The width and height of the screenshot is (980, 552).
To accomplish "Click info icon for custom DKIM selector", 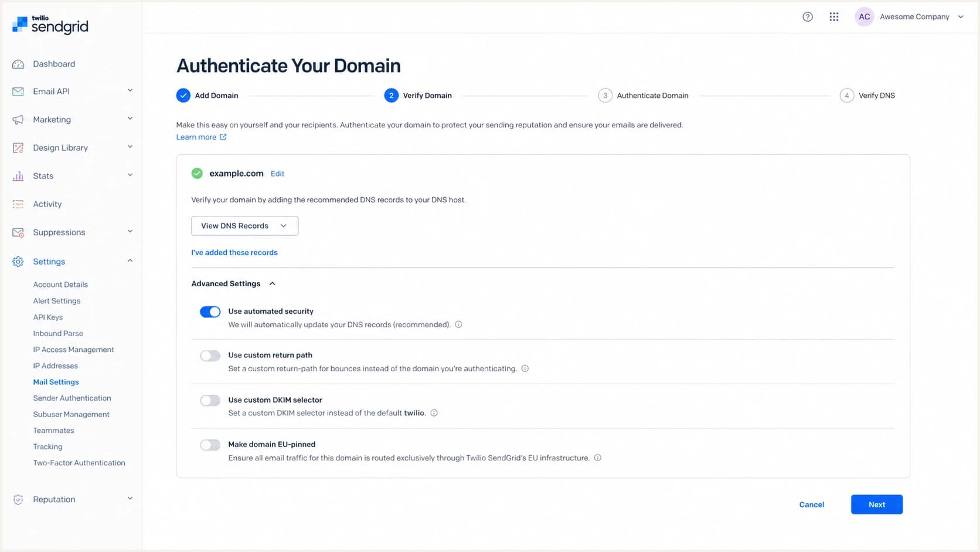I will pos(434,414).
